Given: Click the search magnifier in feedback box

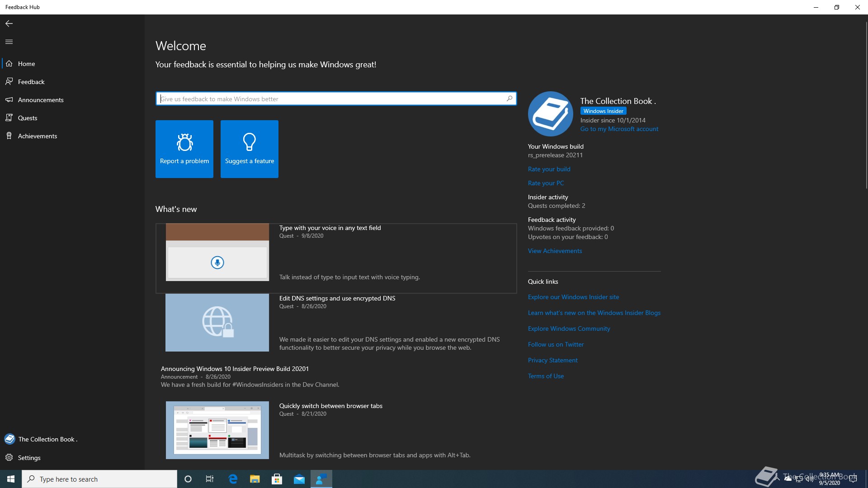Looking at the screenshot, I should pyautogui.click(x=509, y=99).
